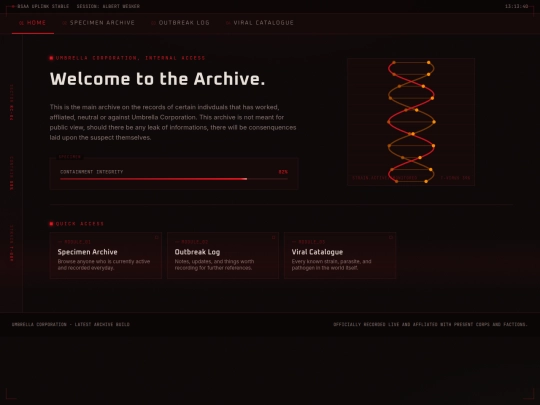Open the Specimen Archive quick access card

[106, 256]
